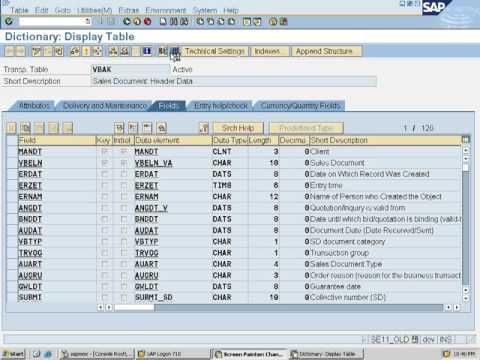Screen dimensions: 480x360
Task: Click the Initial checkbox in the VBELN row
Action: [x=124, y=163]
